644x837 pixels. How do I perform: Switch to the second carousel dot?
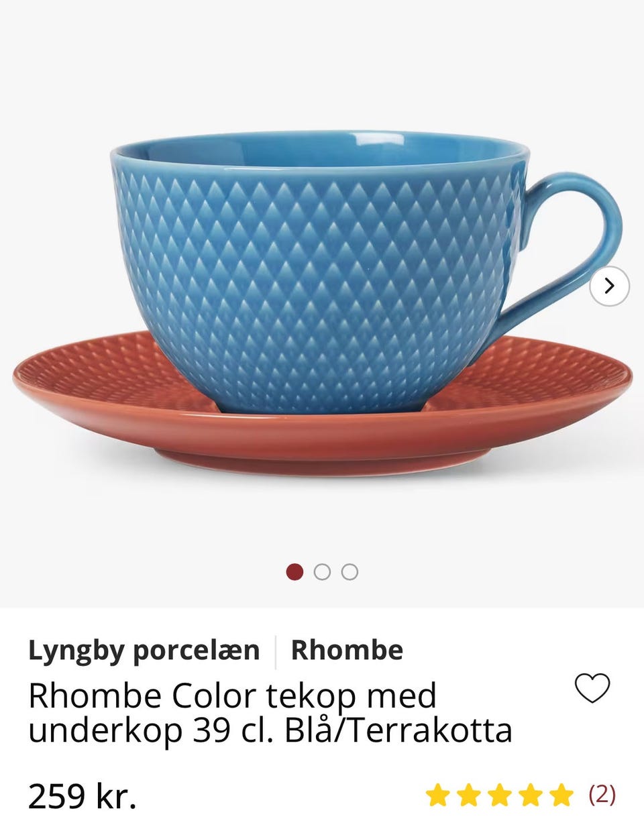coord(322,572)
